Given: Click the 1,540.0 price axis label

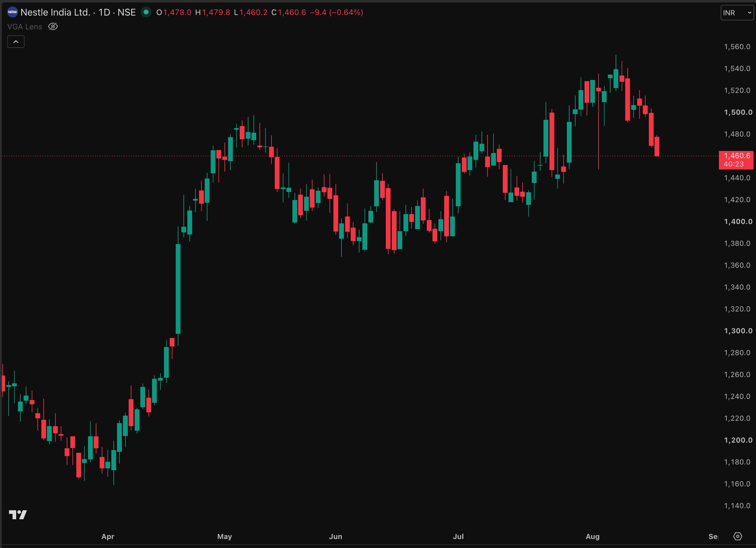Looking at the screenshot, I should (x=737, y=69).
